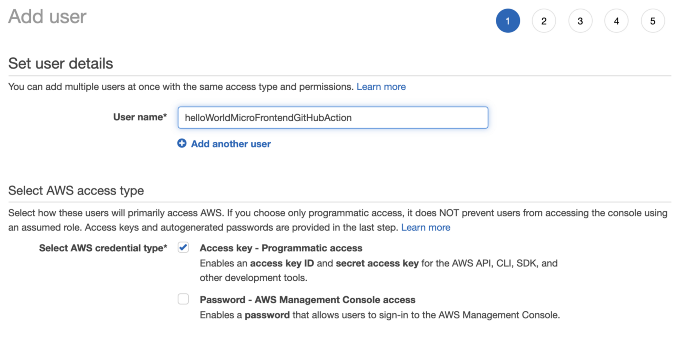Click the sentence about adding multiple users

coord(181,87)
